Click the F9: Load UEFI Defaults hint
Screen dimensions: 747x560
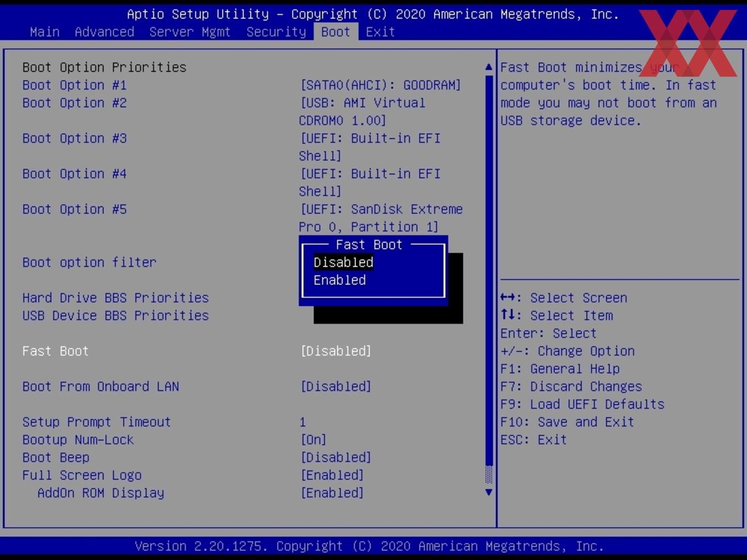tap(582, 405)
